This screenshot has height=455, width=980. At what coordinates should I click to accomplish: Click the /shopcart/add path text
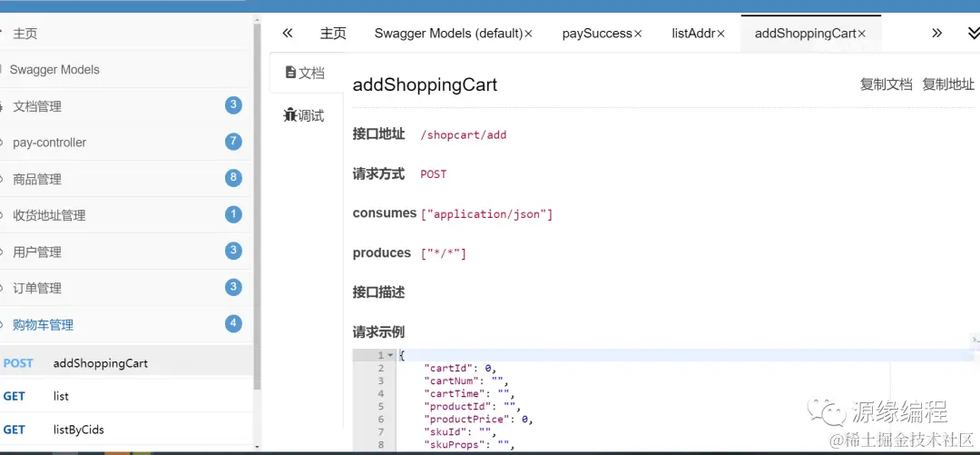pyautogui.click(x=463, y=134)
